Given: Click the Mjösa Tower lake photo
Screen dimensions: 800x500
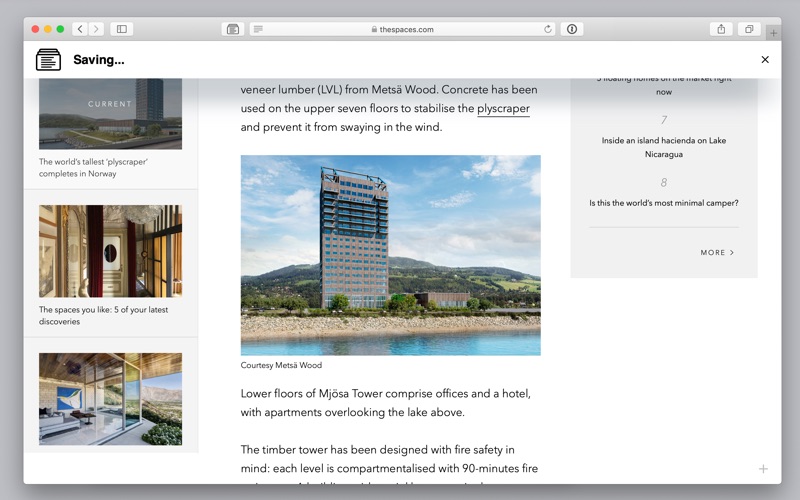Looking at the screenshot, I should point(390,255).
